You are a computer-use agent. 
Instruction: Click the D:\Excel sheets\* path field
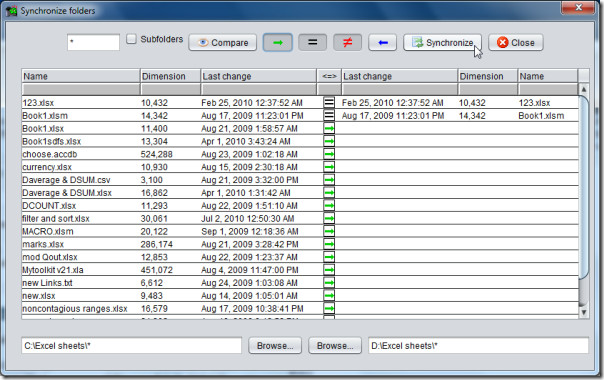[478, 346]
